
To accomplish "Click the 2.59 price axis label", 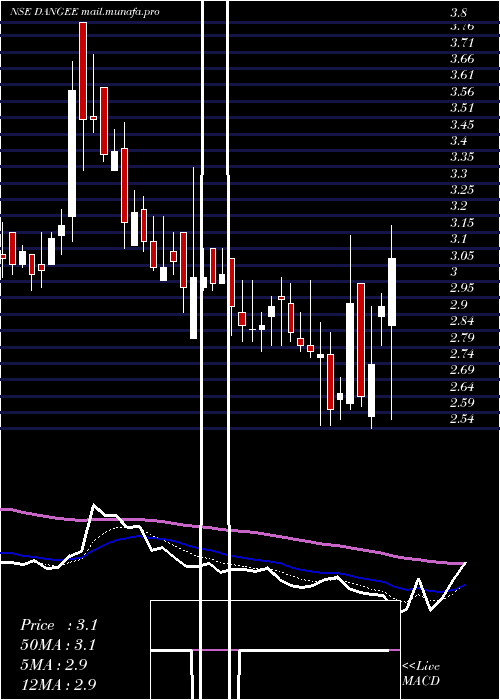I will [x=462, y=402].
